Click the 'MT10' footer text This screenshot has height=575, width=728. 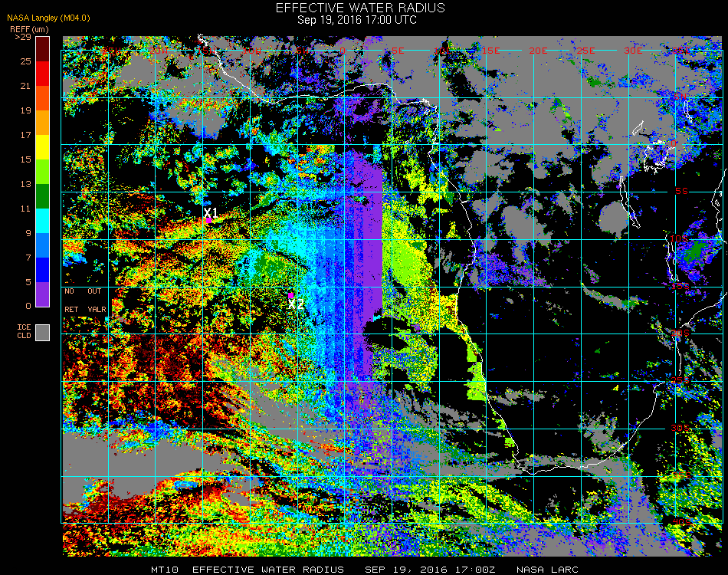[x=165, y=570]
